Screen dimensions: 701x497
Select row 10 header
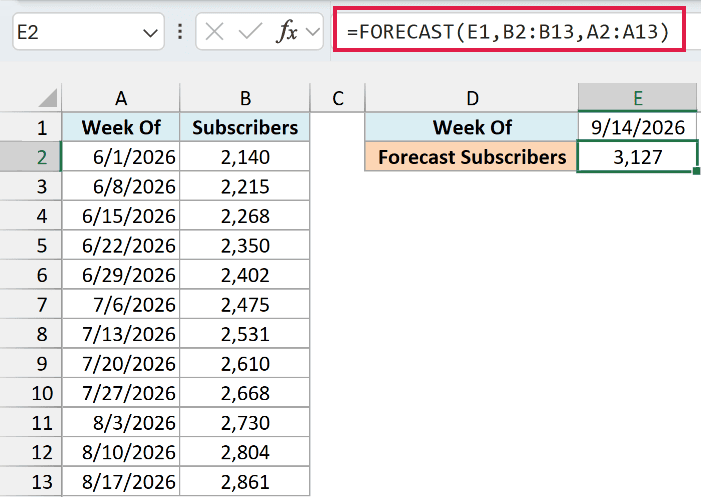tap(30, 393)
